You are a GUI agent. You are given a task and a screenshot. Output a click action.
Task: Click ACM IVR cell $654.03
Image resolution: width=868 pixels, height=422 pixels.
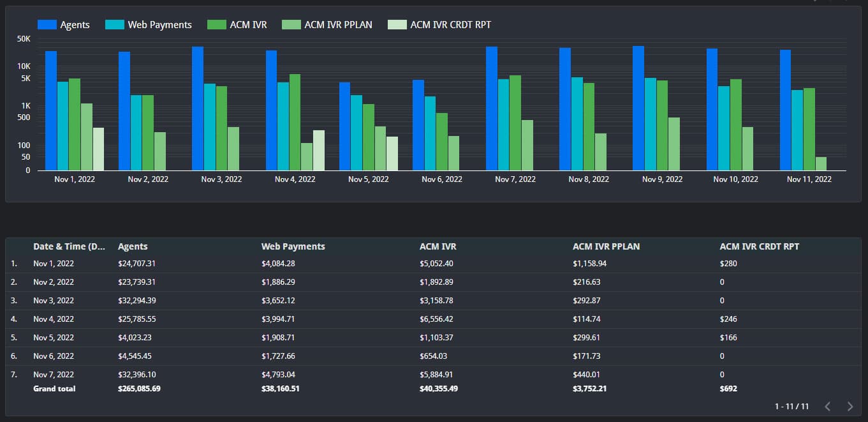click(x=433, y=356)
